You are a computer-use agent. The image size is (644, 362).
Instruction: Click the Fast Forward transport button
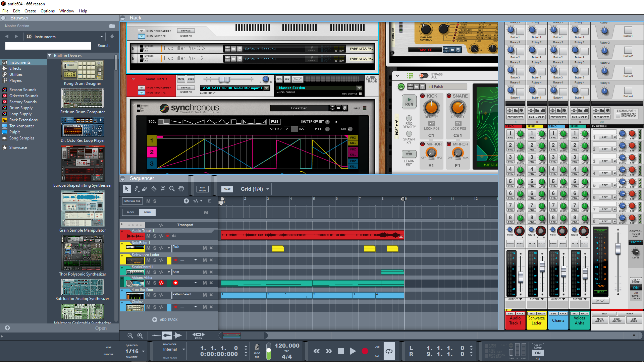(329, 351)
